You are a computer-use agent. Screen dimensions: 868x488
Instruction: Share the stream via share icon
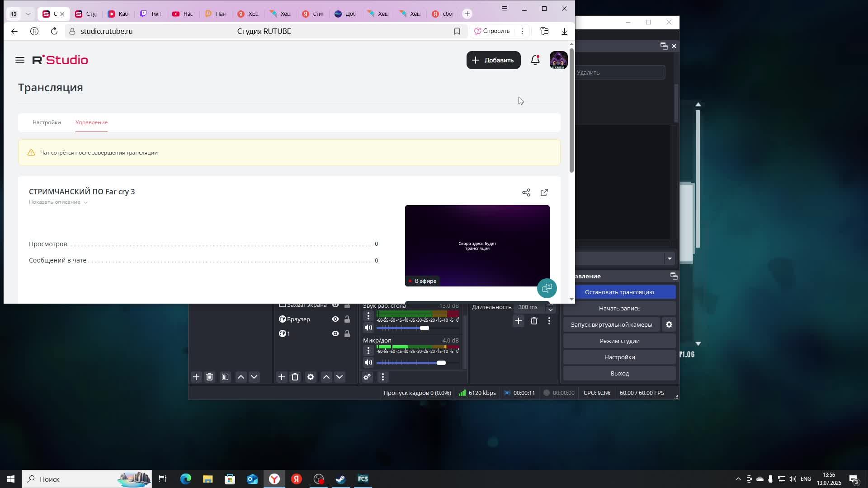pyautogui.click(x=526, y=192)
